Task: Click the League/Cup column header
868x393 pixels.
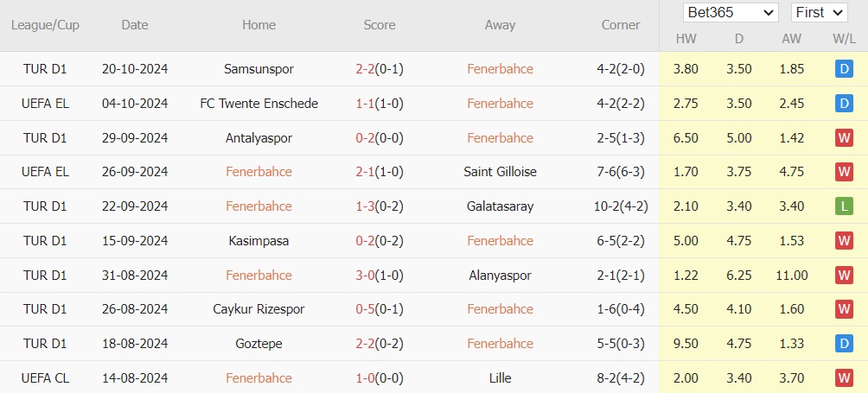Action: (45, 25)
